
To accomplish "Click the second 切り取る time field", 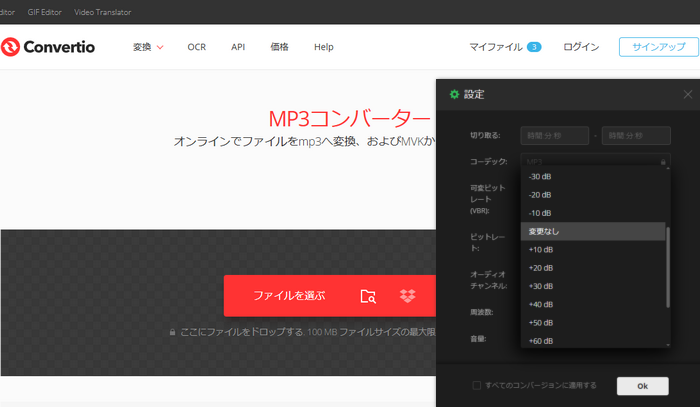I will [636, 136].
